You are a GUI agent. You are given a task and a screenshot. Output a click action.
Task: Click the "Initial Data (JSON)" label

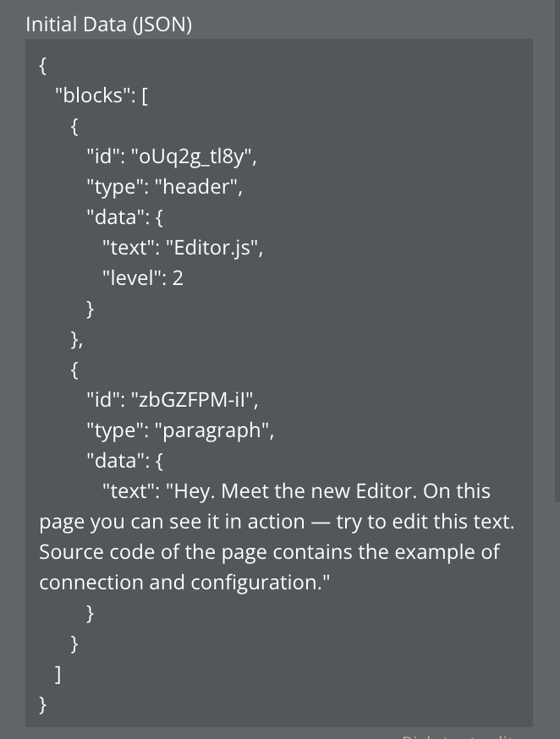[x=108, y=25]
